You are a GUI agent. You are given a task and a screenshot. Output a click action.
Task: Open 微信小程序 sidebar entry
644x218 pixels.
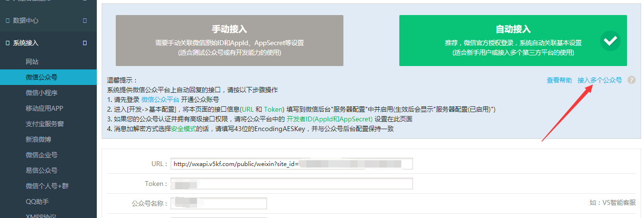[41, 93]
